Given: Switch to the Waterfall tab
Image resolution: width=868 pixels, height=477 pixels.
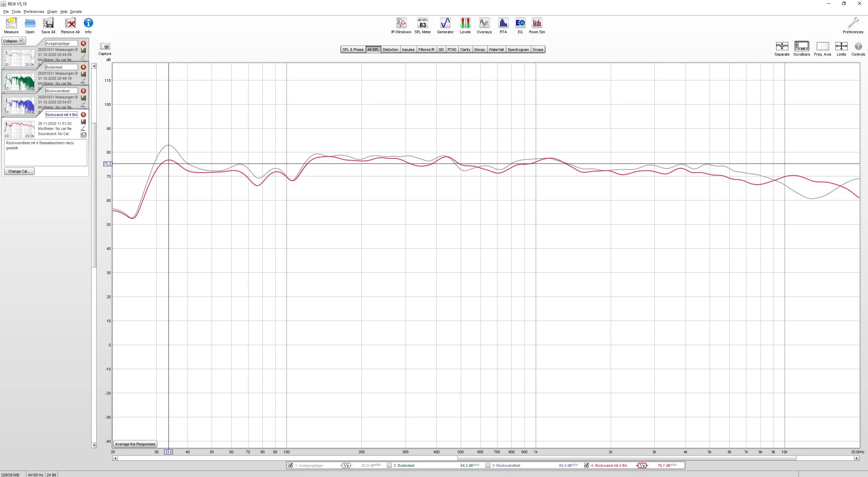Looking at the screenshot, I should (496, 50).
